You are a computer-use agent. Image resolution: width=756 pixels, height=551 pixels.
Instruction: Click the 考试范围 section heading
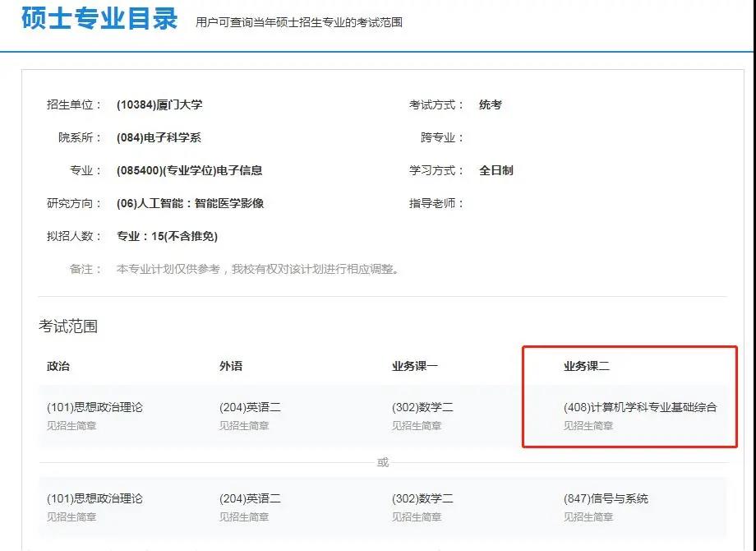point(68,326)
